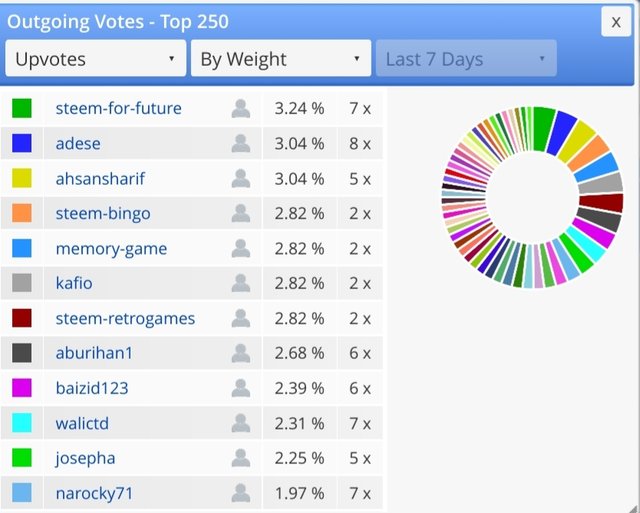640x513 pixels.
Task: Open the Upvotes dropdown
Action: (95, 59)
